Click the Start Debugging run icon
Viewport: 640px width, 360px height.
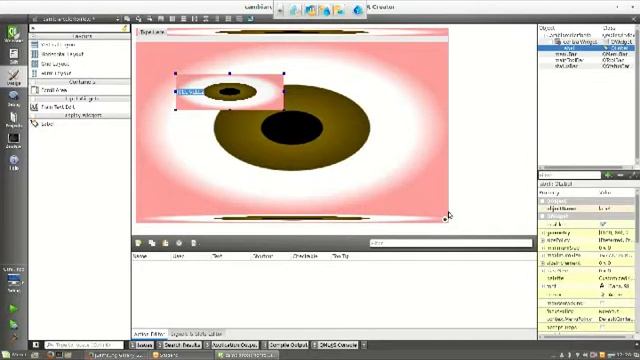[13, 324]
